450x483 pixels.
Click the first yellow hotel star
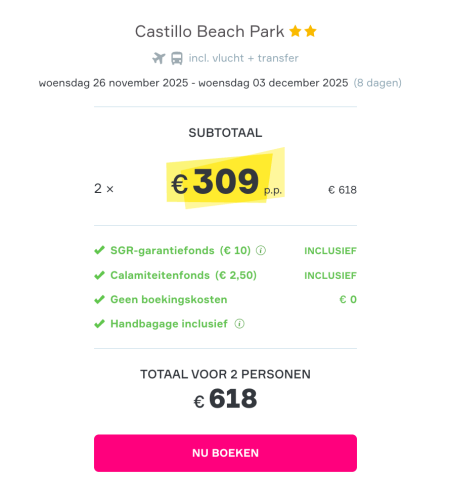pos(295,31)
